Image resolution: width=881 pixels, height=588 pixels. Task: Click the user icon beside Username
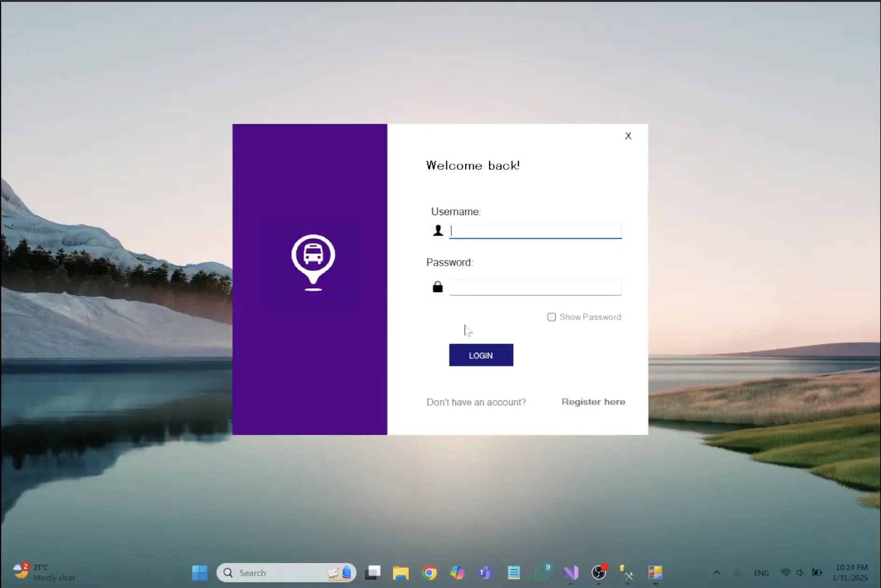pyautogui.click(x=438, y=231)
